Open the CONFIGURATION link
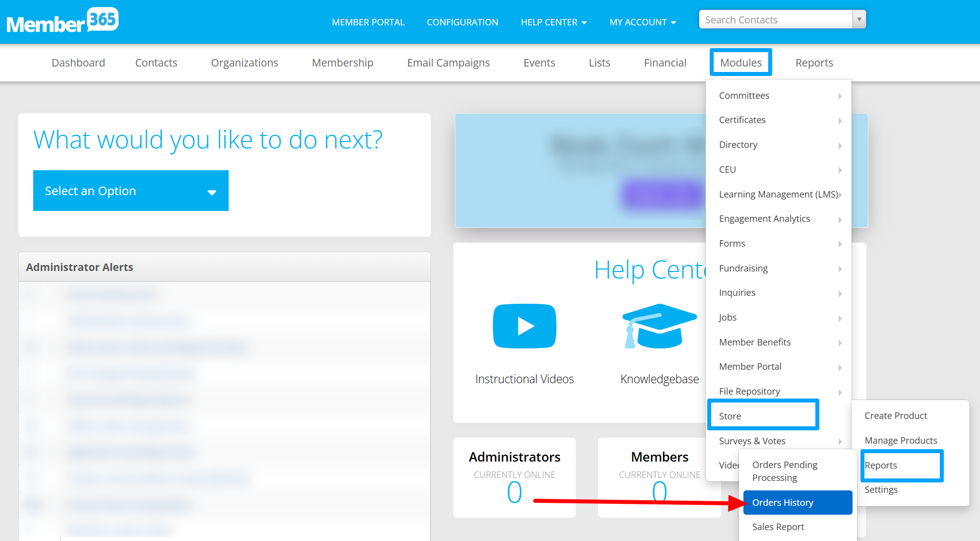The image size is (980, 541). tap(462, 22)
